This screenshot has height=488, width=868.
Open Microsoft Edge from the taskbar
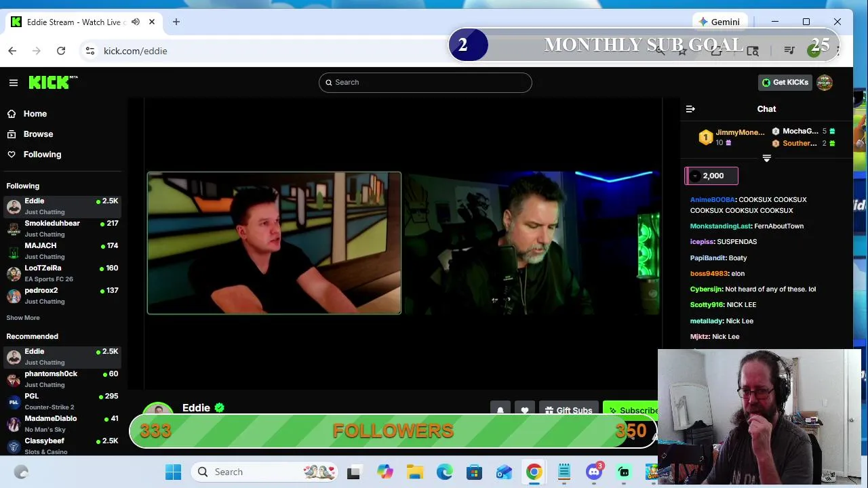(445, 472)
